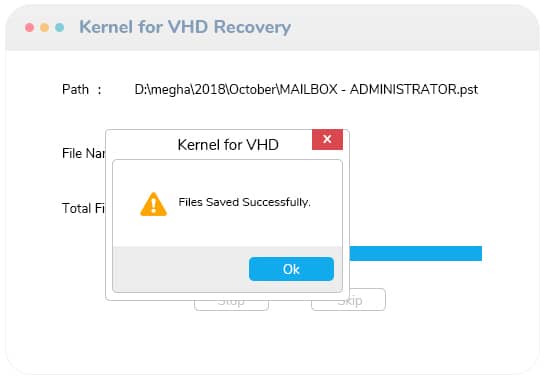Viewport: 545px width, 380px height.
Task: Click the partially hidden Skip button
Action: pos(349,300)
